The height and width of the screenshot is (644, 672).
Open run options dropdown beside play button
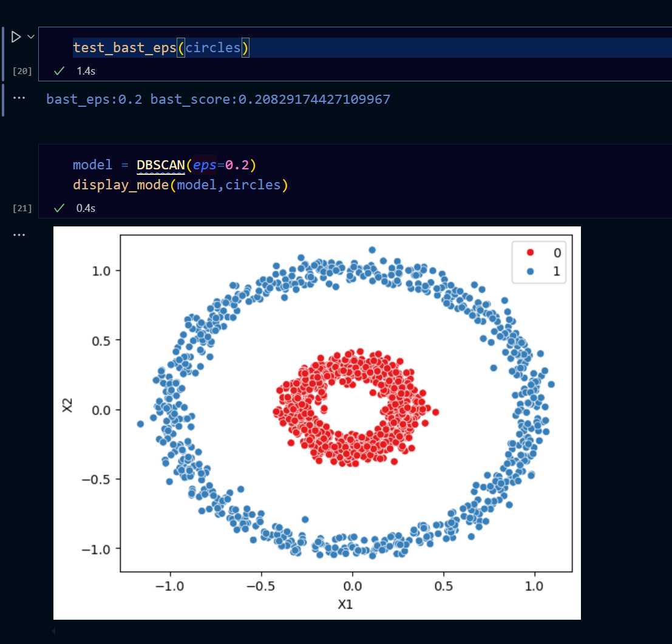pos(31,37)
